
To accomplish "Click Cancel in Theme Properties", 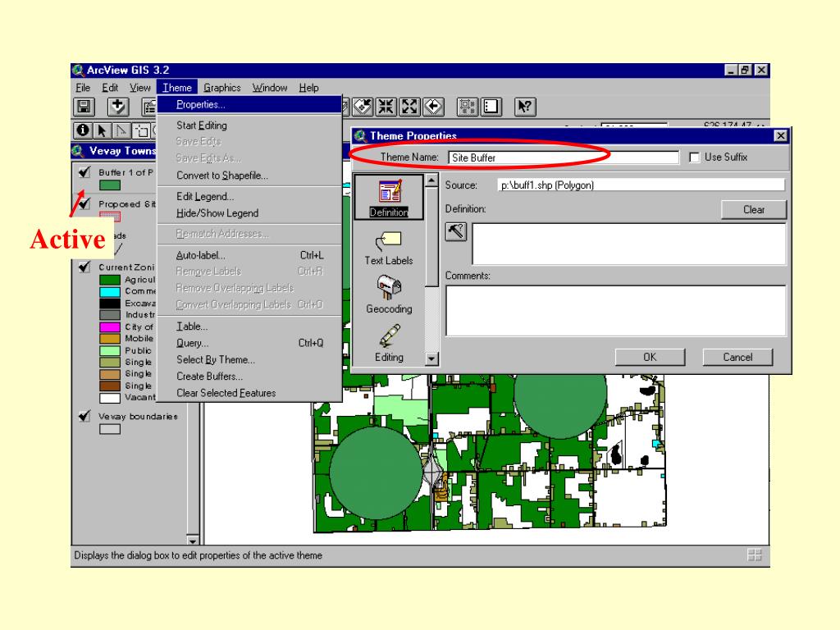I will 737,357.
